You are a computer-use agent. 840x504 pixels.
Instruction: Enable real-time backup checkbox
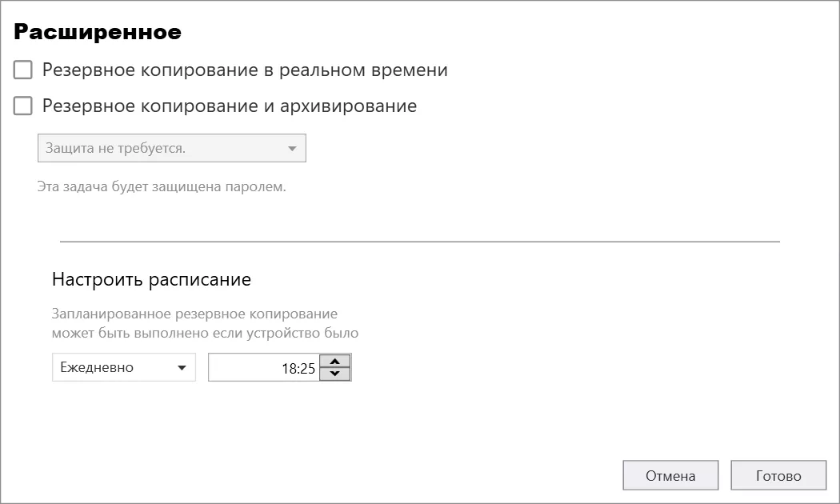(22, 70)
